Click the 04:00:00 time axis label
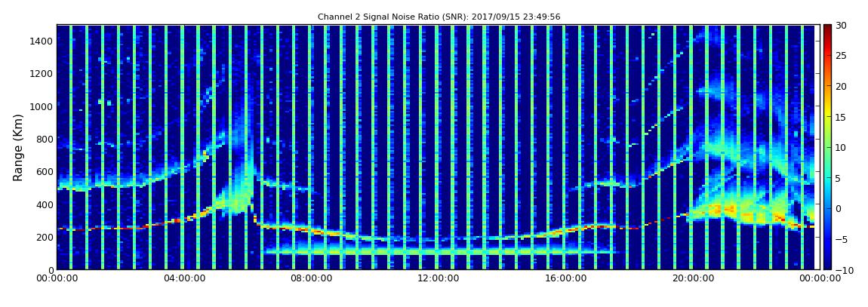Screen dimensions: 868x307 coord(183,278)
